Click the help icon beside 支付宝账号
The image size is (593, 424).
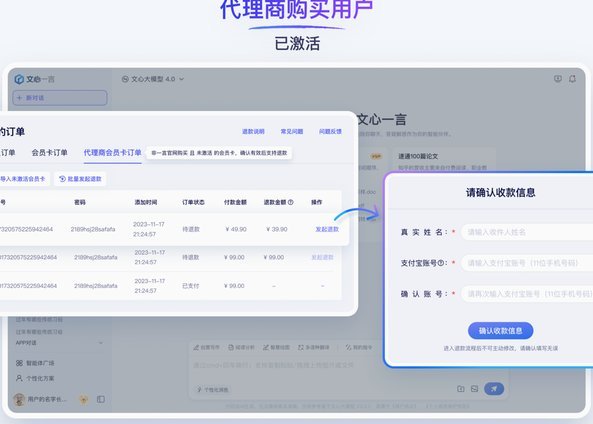click(441, 263)
